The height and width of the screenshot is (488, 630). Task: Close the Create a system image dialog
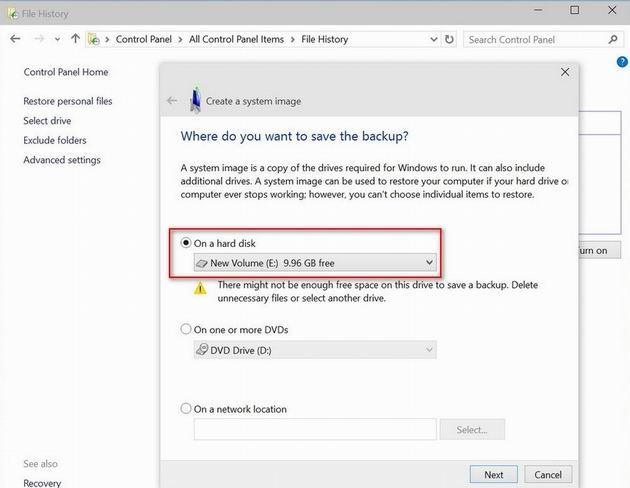click(x=565, y=72)
